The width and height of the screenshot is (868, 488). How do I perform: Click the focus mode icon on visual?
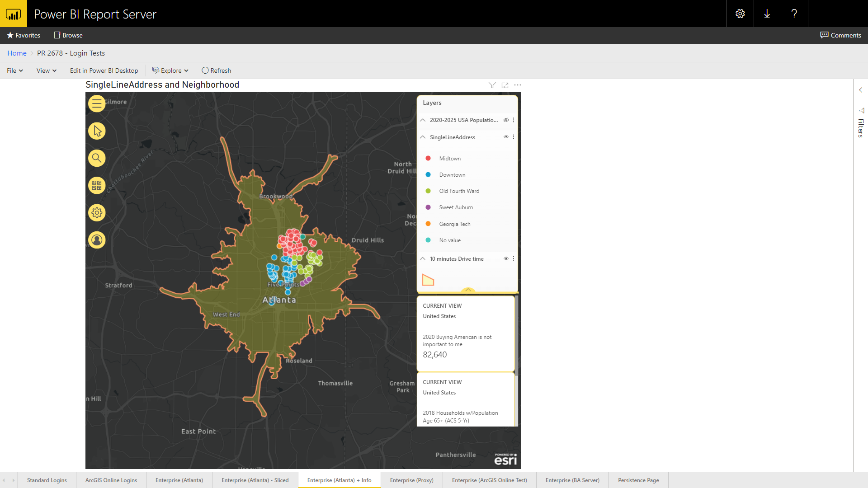point(505,85)
